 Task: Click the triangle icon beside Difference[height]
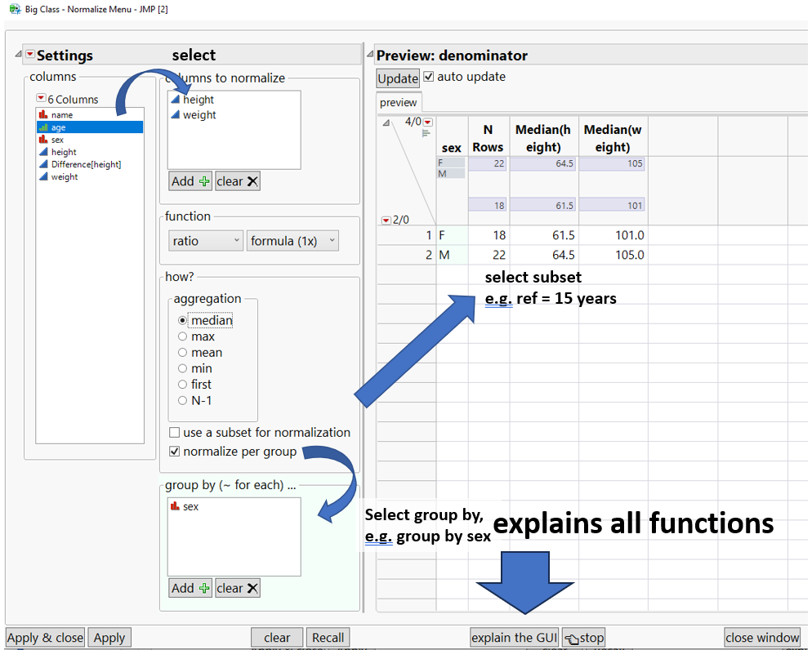pos(44,163)
